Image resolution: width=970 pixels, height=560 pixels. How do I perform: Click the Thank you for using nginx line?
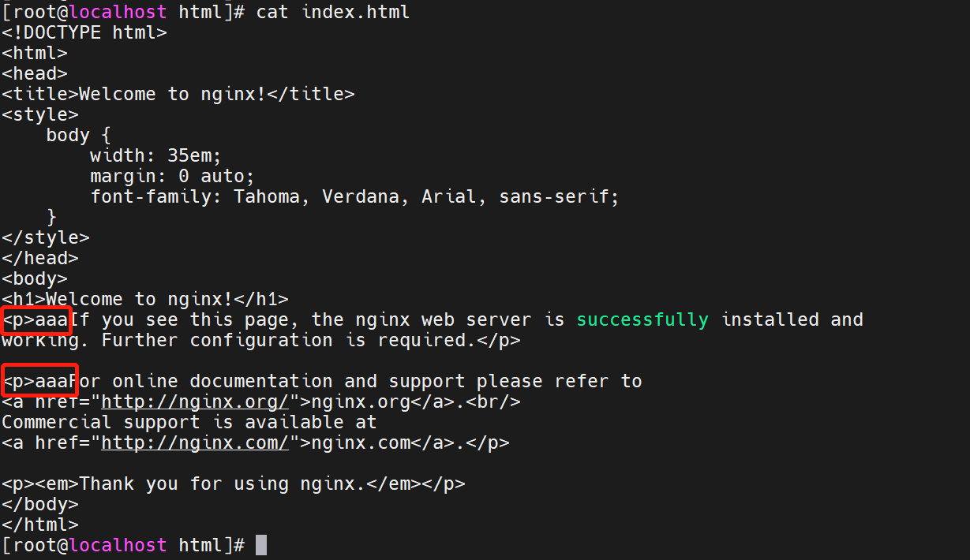[x=234, y=484]
